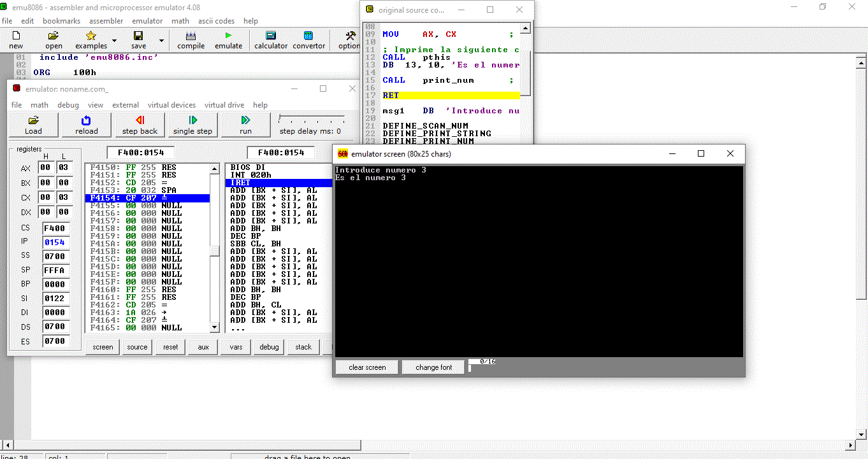Open the virtual devices menu in emulator
Image resolution: width=868 pixels, height=459 pixels.
[x=171, y=105]
